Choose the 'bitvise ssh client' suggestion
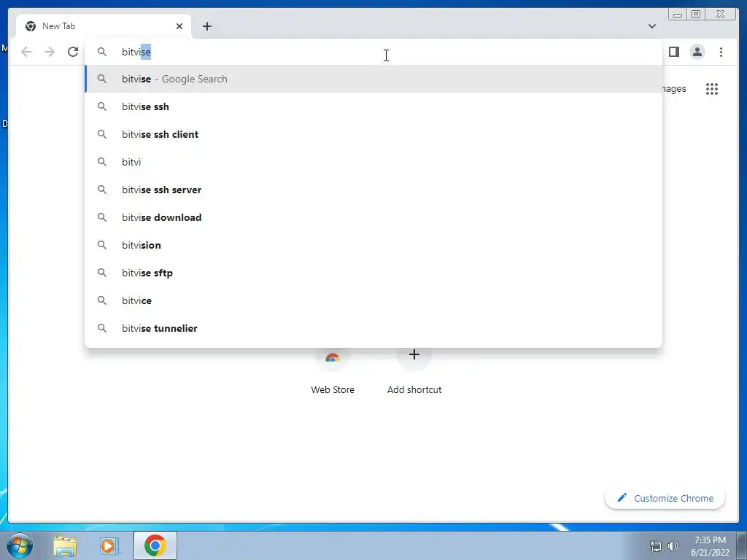747x560 pixels. [373, 134]
